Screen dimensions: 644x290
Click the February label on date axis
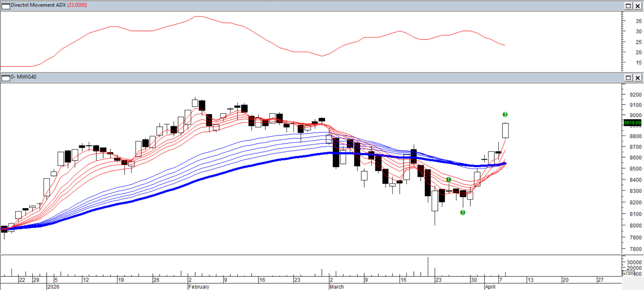(199, 287)
